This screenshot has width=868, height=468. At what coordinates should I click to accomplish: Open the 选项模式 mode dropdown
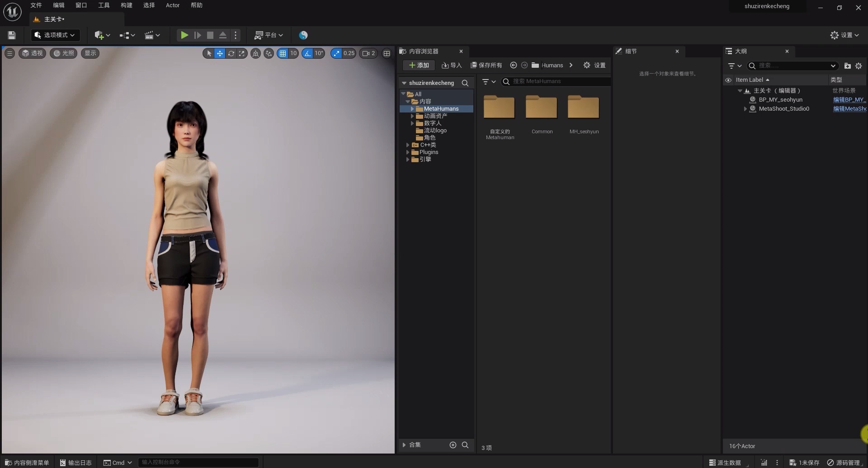coord(55,35)
